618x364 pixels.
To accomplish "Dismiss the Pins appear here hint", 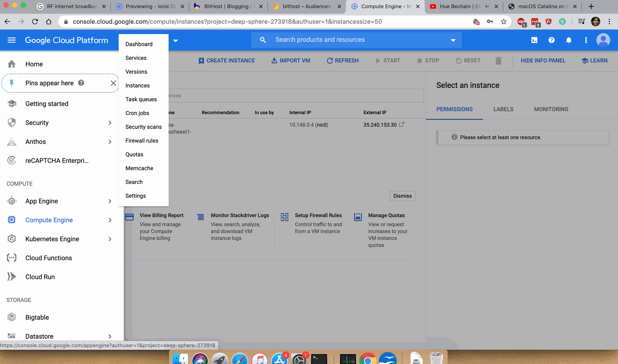I will coord(113,83).
